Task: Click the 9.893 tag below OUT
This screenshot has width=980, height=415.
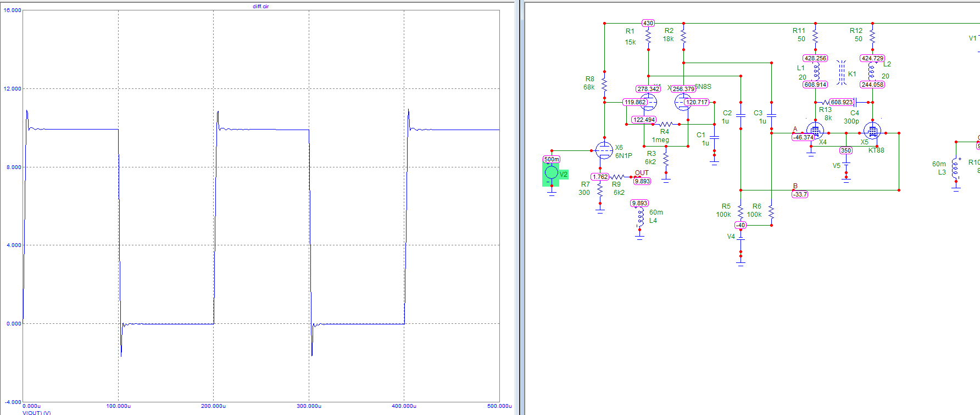Action: tap(642, 181)
